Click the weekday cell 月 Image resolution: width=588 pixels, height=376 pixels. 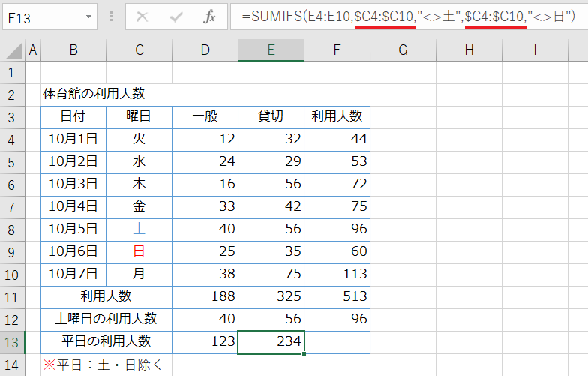click(139, 275)
